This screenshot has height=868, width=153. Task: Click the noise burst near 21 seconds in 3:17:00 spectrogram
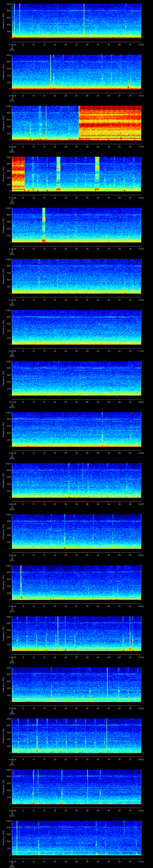tap(59, 174)
